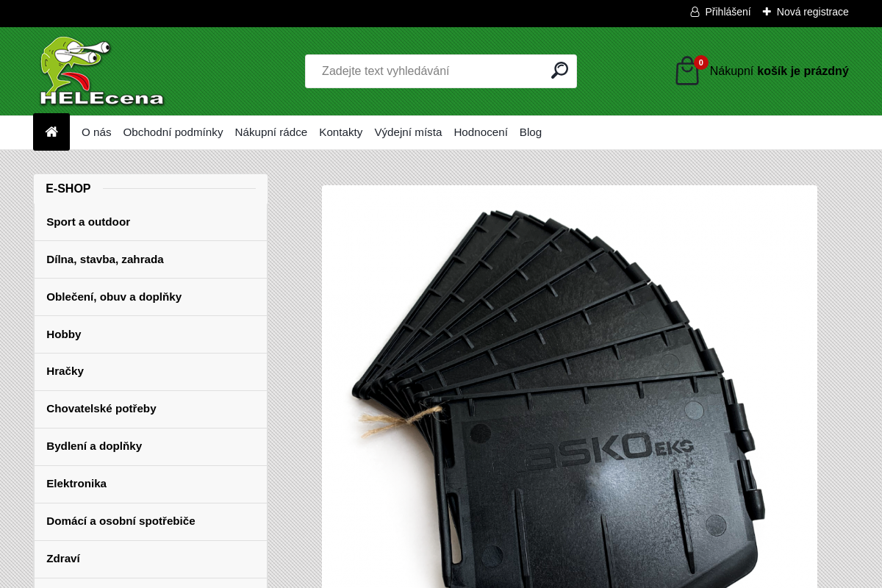The image size is (882, 588).
Task: Focus the search text input field
Action: tap(430, 71)
